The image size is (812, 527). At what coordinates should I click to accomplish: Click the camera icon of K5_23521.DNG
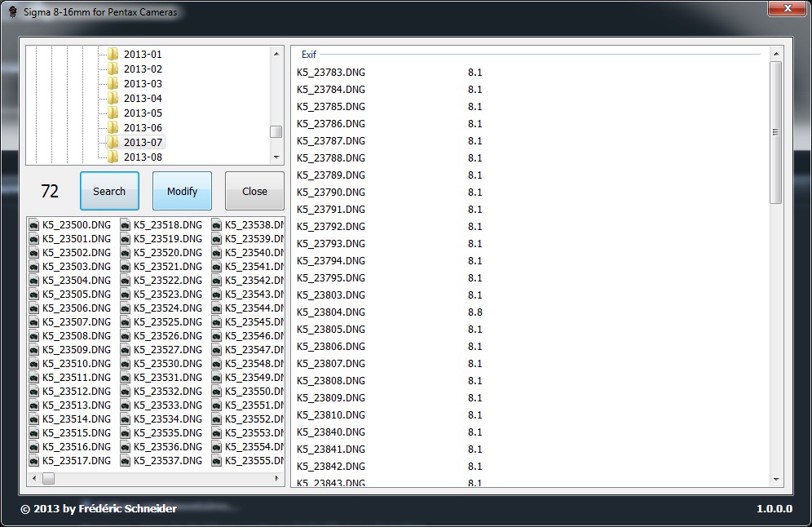tap(126, 266)
